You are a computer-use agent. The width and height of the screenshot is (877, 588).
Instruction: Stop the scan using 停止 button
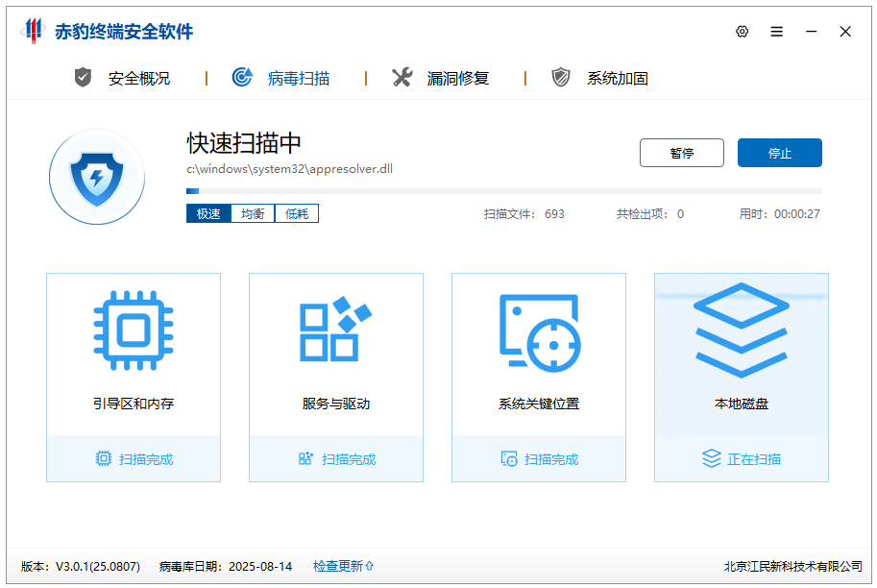point(779,153)
